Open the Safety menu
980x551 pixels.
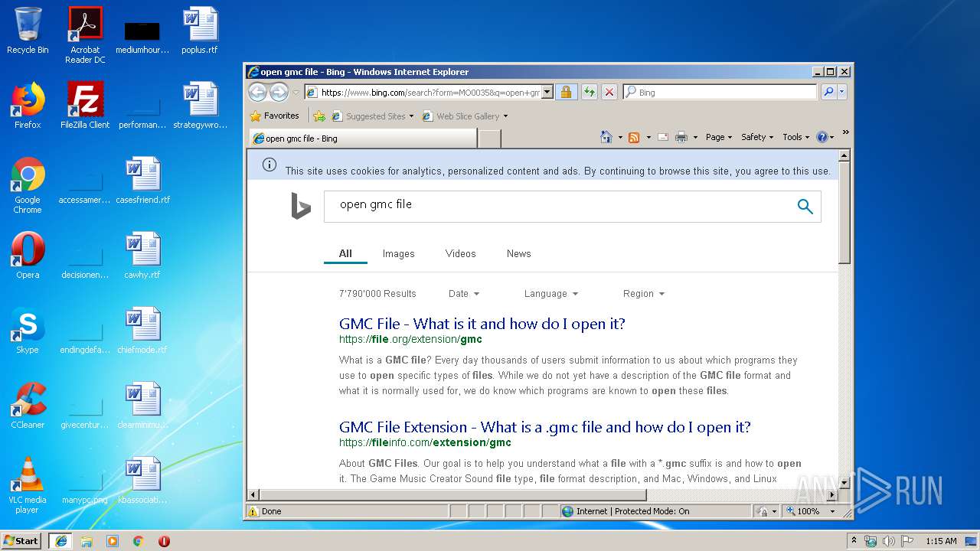pyautogui.click(x=757, y=137)
